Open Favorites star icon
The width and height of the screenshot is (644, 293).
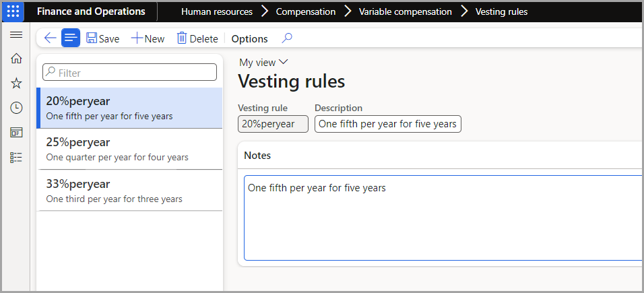(16, 84)
